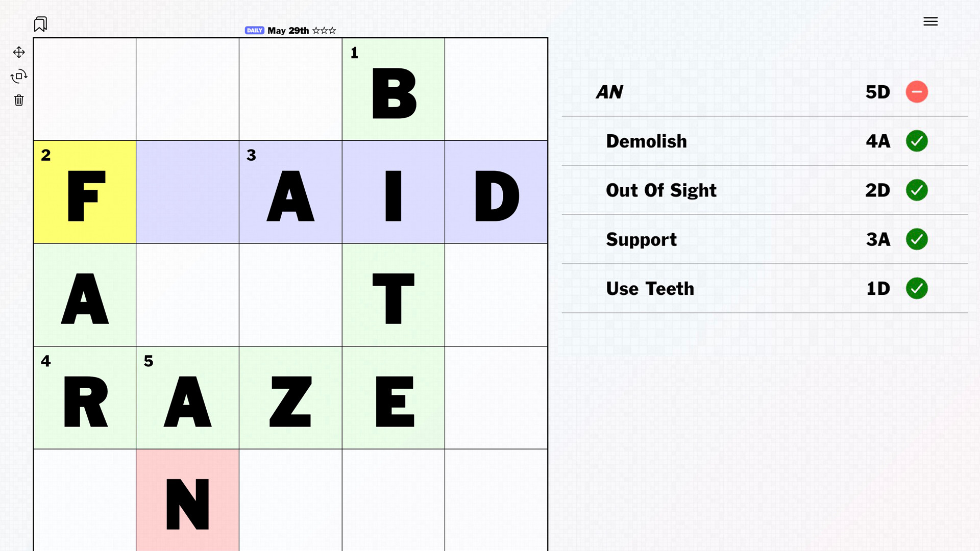
Task: Click the DAILY badge next to the date
Action: click(x=254, y=30)
